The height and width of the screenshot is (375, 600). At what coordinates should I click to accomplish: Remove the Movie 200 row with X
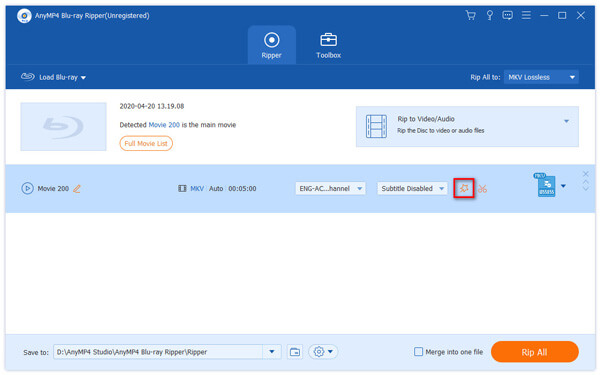[585, 174]
